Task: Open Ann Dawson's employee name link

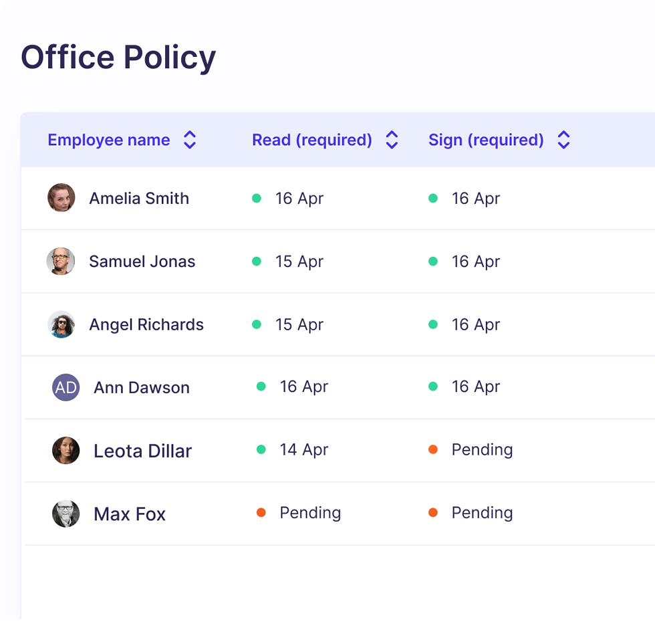Action: tap(142, 388)
